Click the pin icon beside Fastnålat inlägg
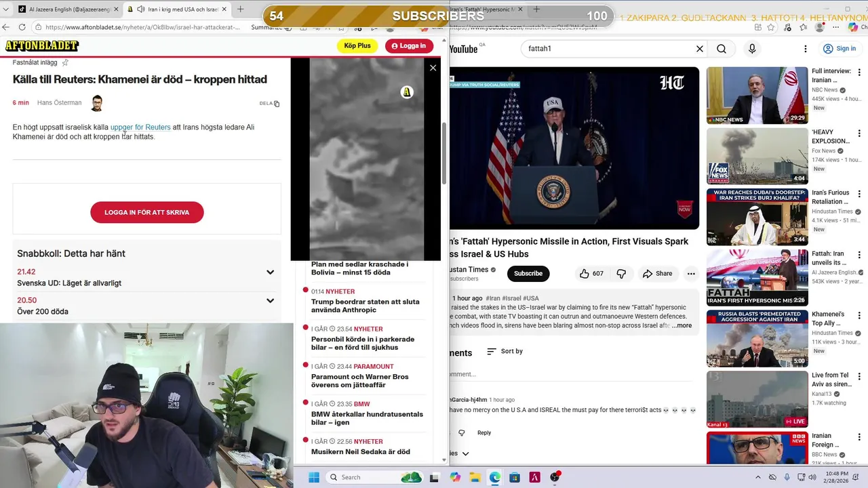This screenshot has width=868, height=488. click(x=65, y=62)
